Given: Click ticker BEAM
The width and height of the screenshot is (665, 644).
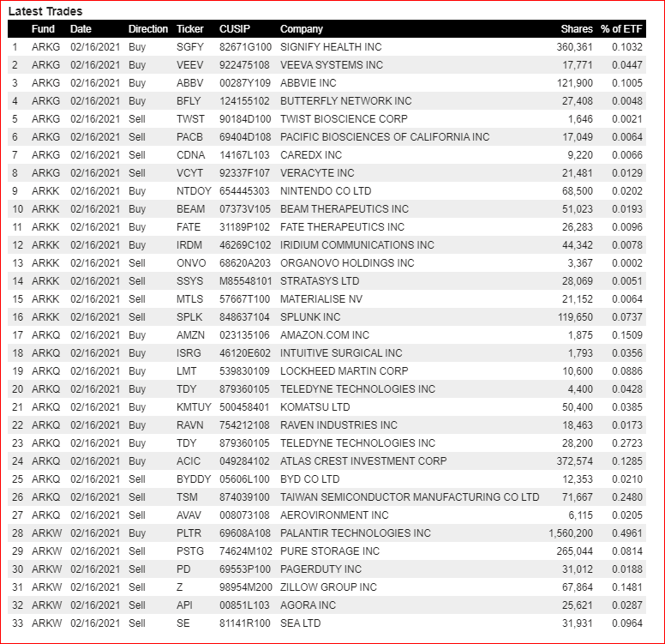Looking at the screenshot, I should pyautogui.click(x=190, y=209).
